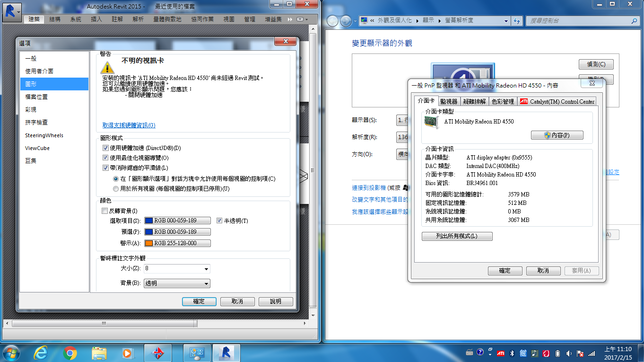Click the refresh button beside the address bar

pyautogui.click(x=517, y=21)
